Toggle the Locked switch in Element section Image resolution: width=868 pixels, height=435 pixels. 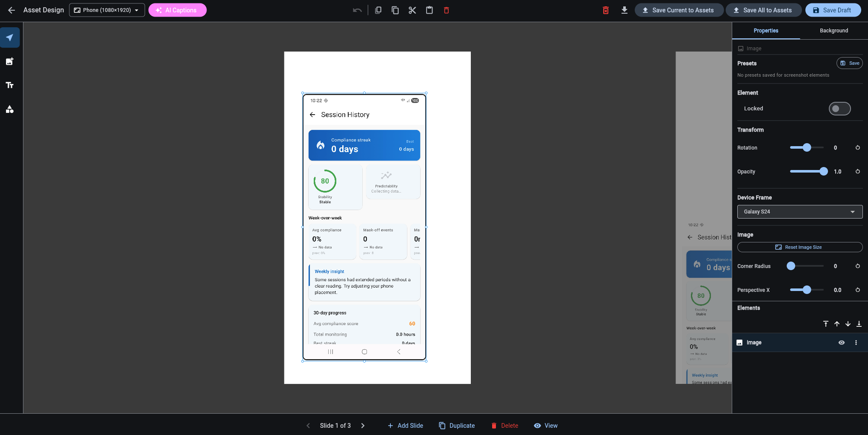coord(839,109)
